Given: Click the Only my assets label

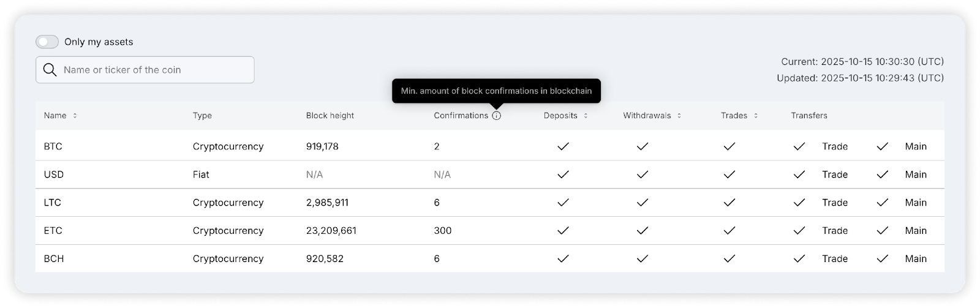Looking at the screenshot, I should [99, 42].
